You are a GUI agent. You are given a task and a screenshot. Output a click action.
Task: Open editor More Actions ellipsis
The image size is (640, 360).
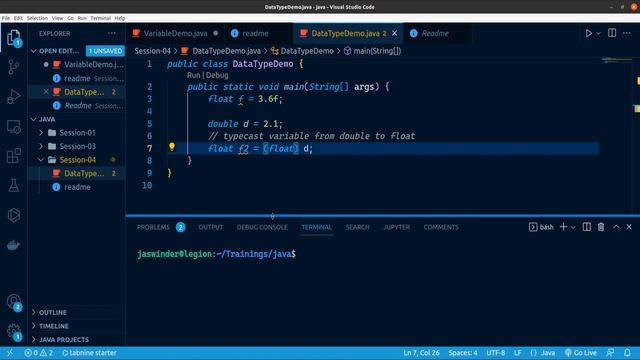pyautogui.click(x=627, y=33)
